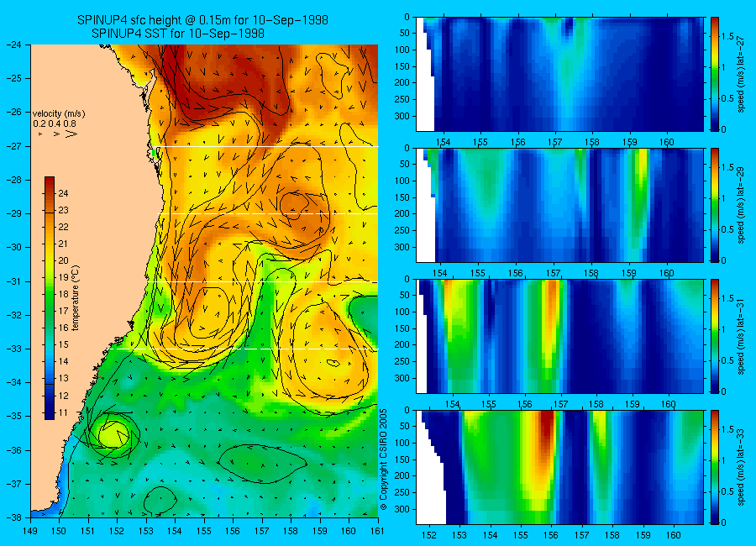Screen dimensions: 756x546
Task: Click the velocity scale values '0.2 0.4 0.8'
Action: [55, 124]
